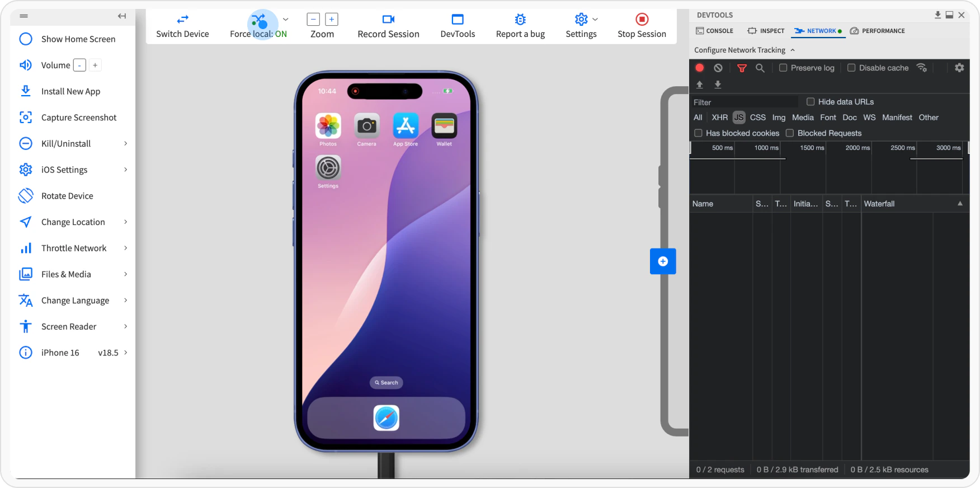Sort by Waterfall column header
The height and width of the screenshot is (488, 980).
pos(915,204)
